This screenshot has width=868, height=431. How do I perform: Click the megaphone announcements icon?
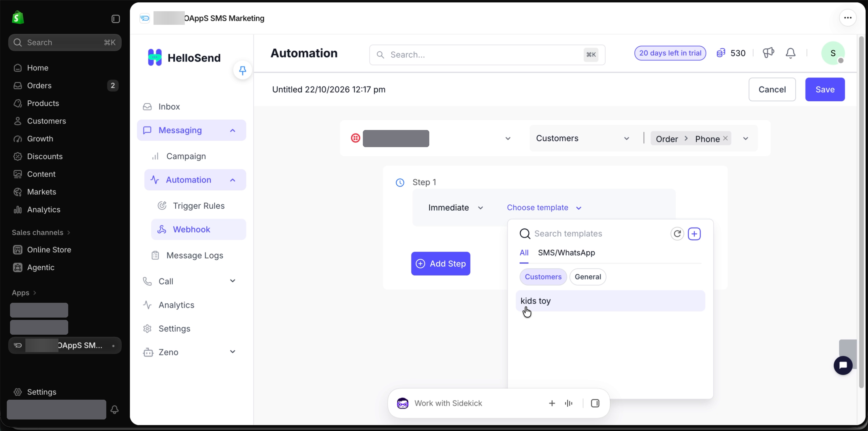coord(768,53)
